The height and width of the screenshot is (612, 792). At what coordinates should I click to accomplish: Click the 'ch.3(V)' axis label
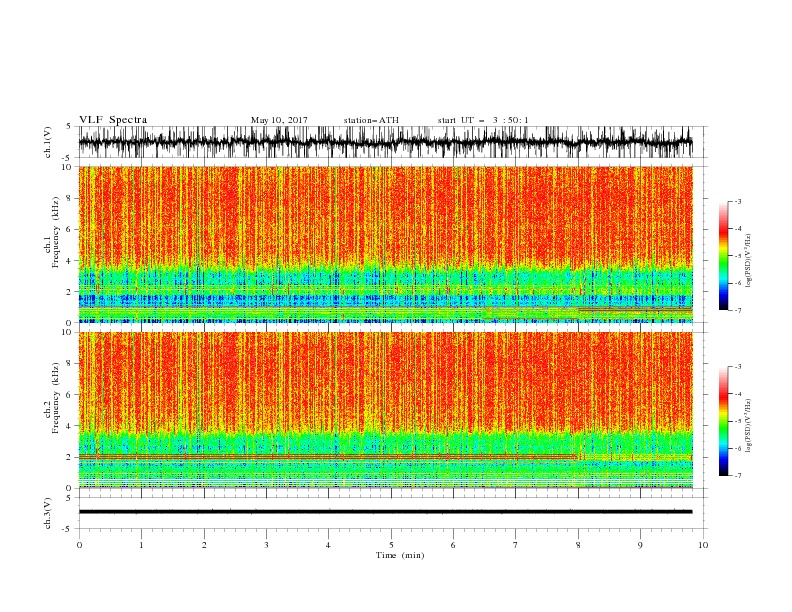coord(48,514)
